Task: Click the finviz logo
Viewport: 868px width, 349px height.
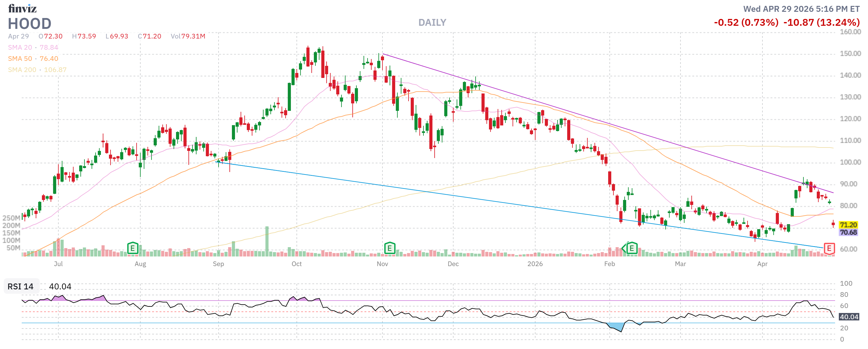Action: tap(22, 8)
